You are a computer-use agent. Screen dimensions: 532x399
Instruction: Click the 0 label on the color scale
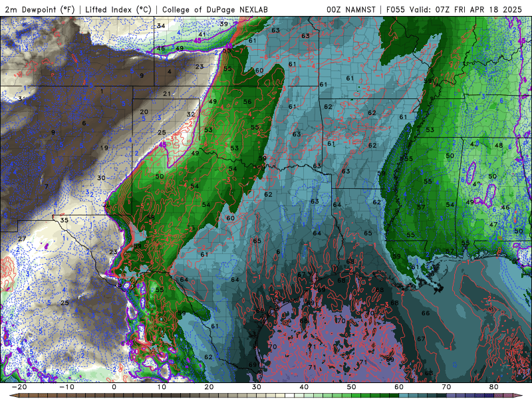coord(114,387)
